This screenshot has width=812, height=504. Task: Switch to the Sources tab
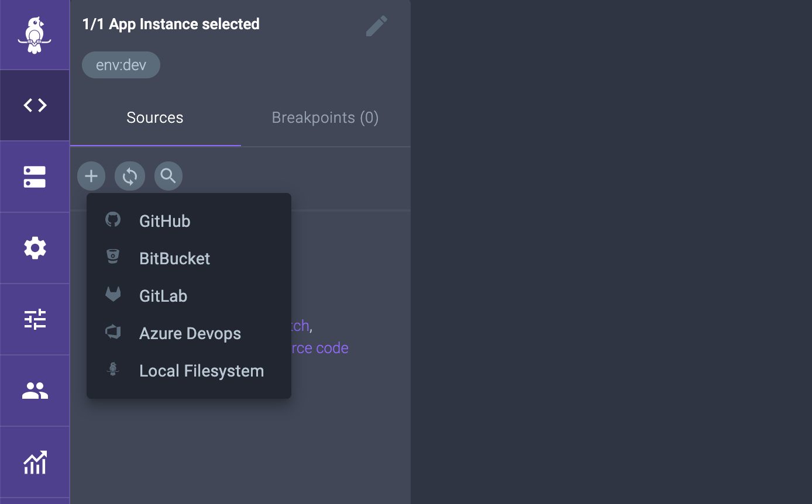pos(155,118)
